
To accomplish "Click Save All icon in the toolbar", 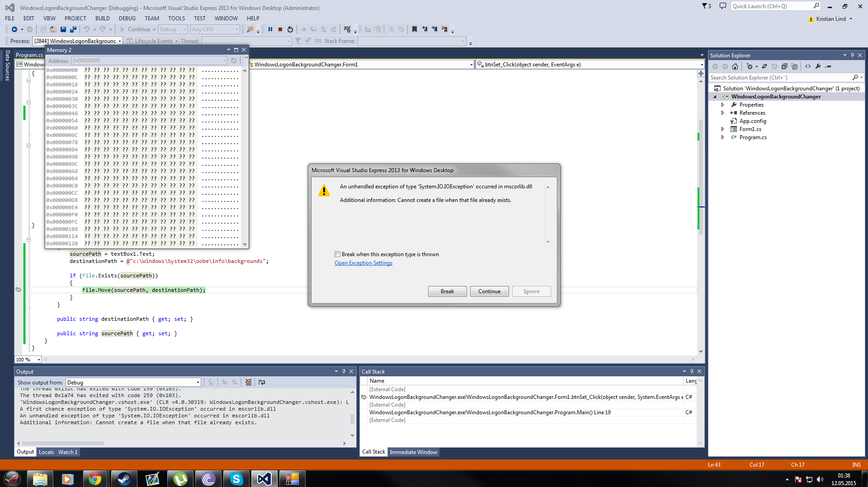I will point(73,29).
